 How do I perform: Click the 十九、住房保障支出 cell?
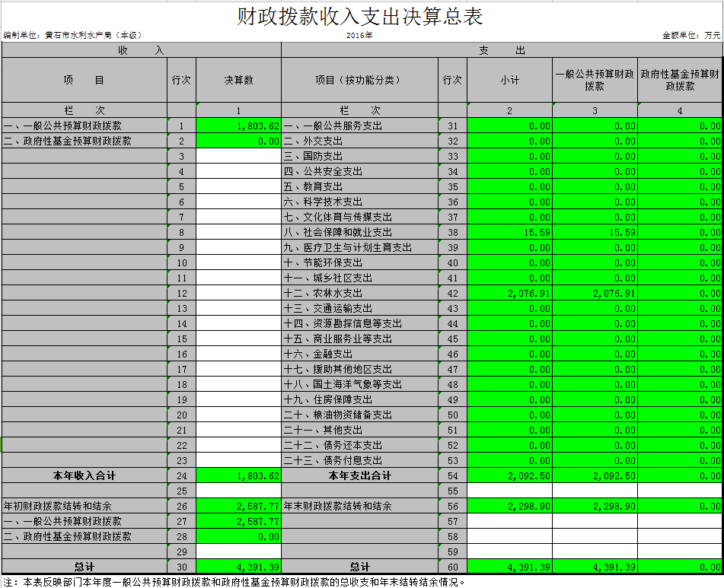click(x=359, y=400)
